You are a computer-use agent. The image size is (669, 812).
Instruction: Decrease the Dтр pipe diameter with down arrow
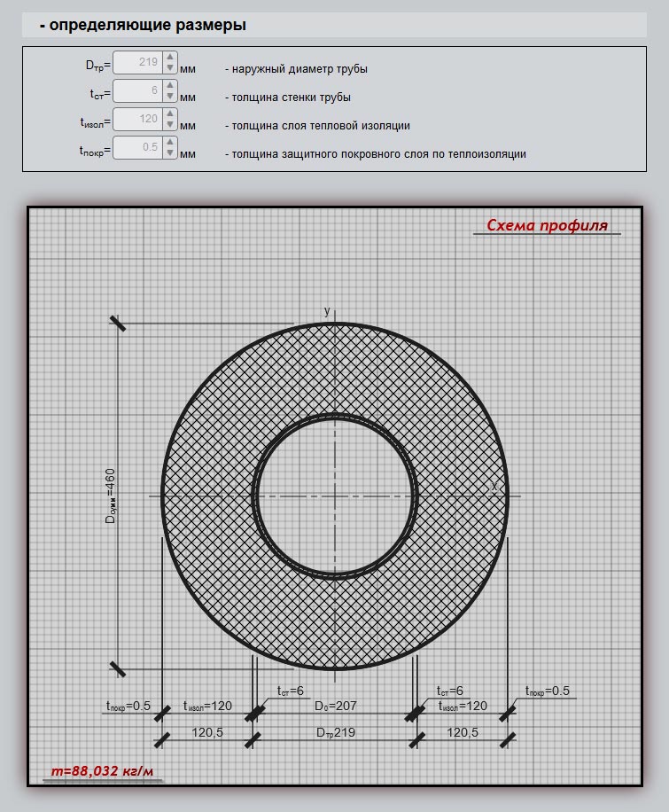point(170,69)
